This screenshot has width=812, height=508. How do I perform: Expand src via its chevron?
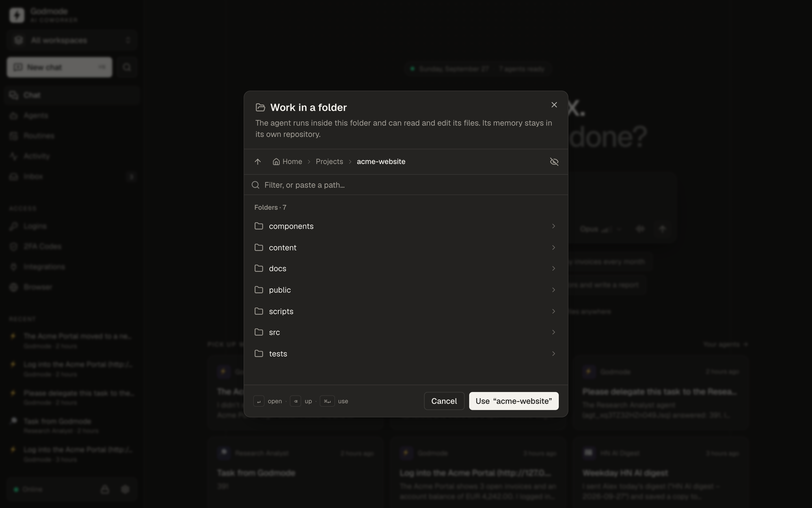click(x=553, y=332)
